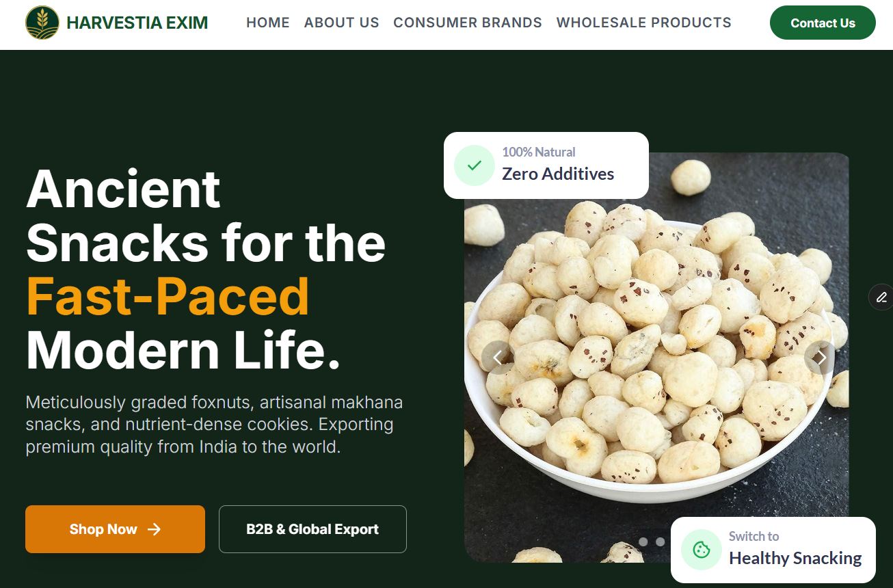Image resolution: width=893 pixels, height=588 pixels.
Task: Click the Harvestia Exim wheat logo icon
Action: [42, 23]
